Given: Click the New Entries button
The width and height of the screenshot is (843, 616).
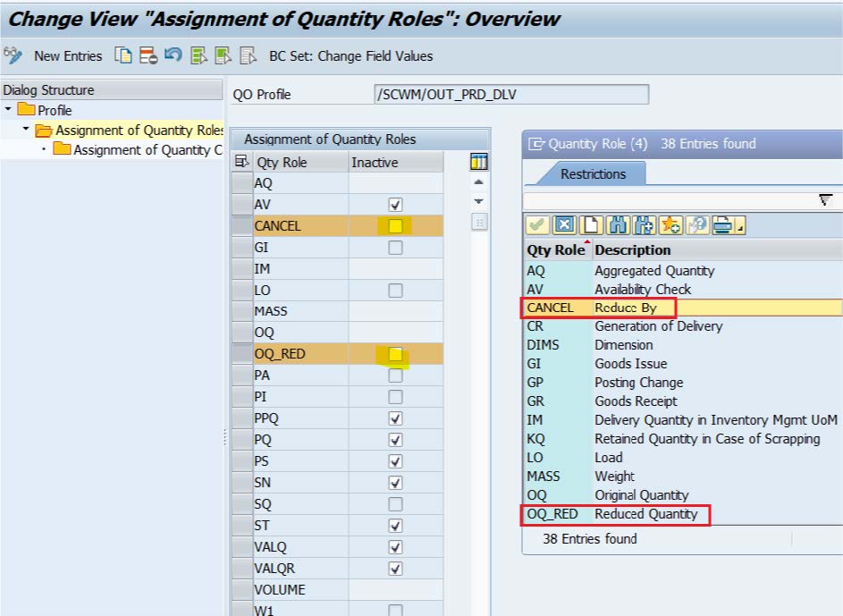Looking at the screenshot, I should (68, 55).
